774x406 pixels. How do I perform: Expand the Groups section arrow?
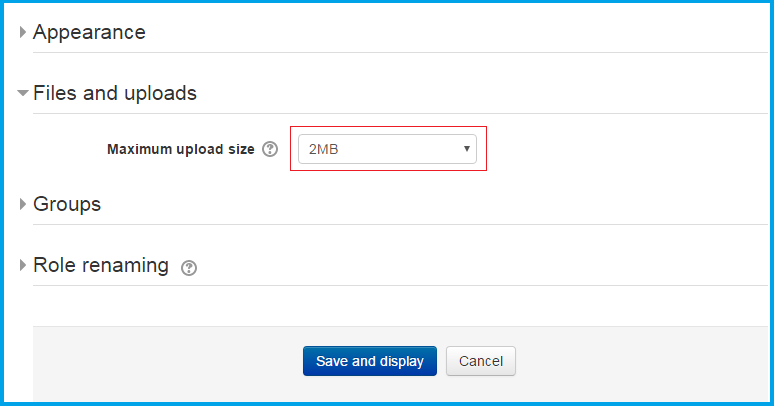[23, 205]
